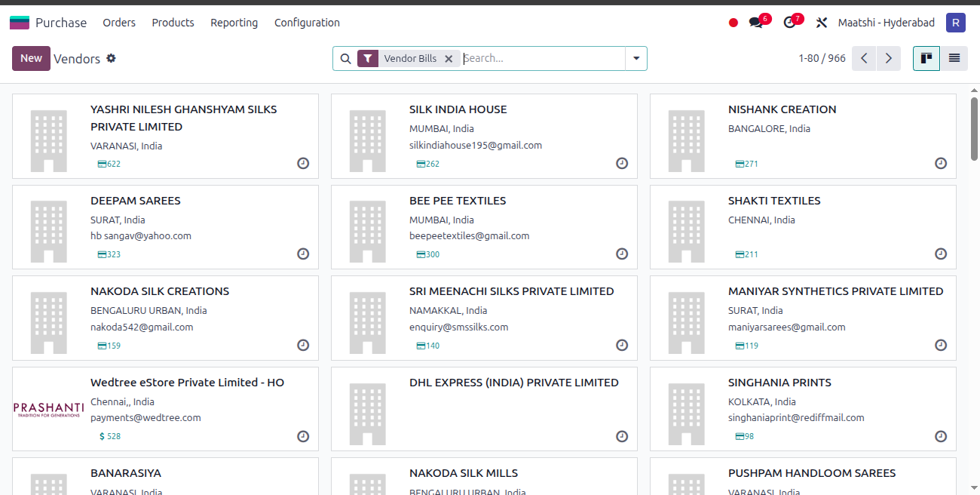
Task: Open the messages chat icon
Action: pyautogui.click(x=756, y=23)
